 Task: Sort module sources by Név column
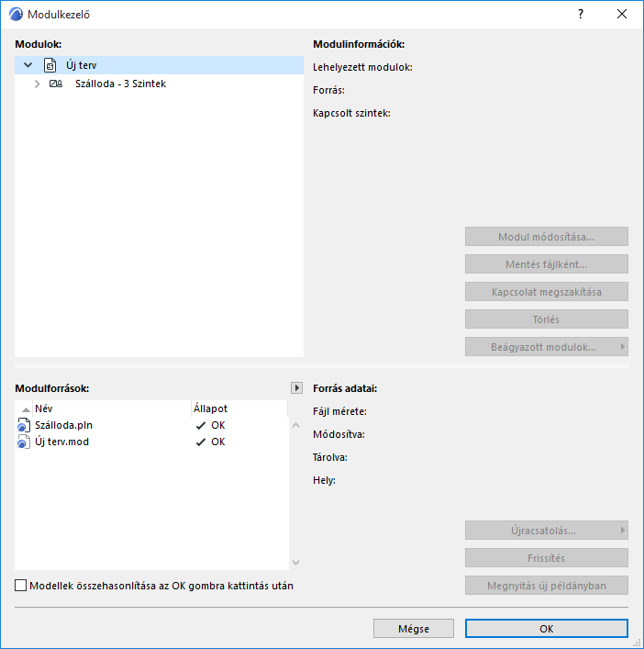click(112, 408)
